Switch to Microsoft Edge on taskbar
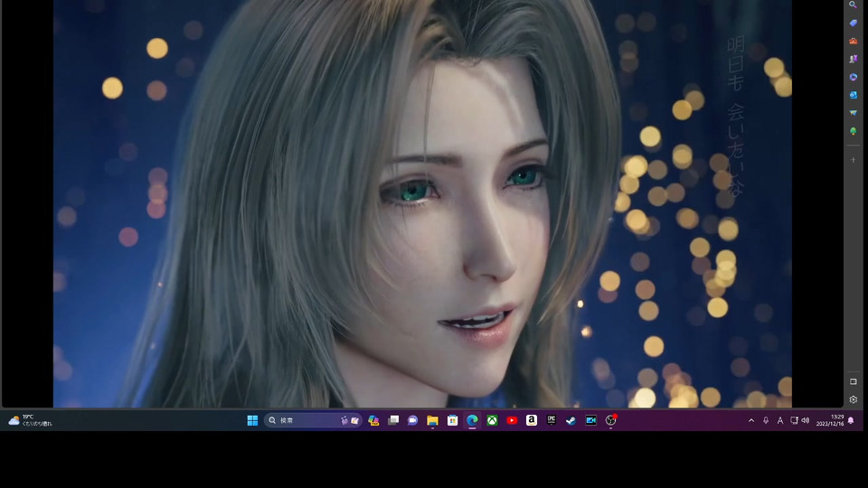Image resolution: width=868 pixels, height=488 pixels. 472,420
